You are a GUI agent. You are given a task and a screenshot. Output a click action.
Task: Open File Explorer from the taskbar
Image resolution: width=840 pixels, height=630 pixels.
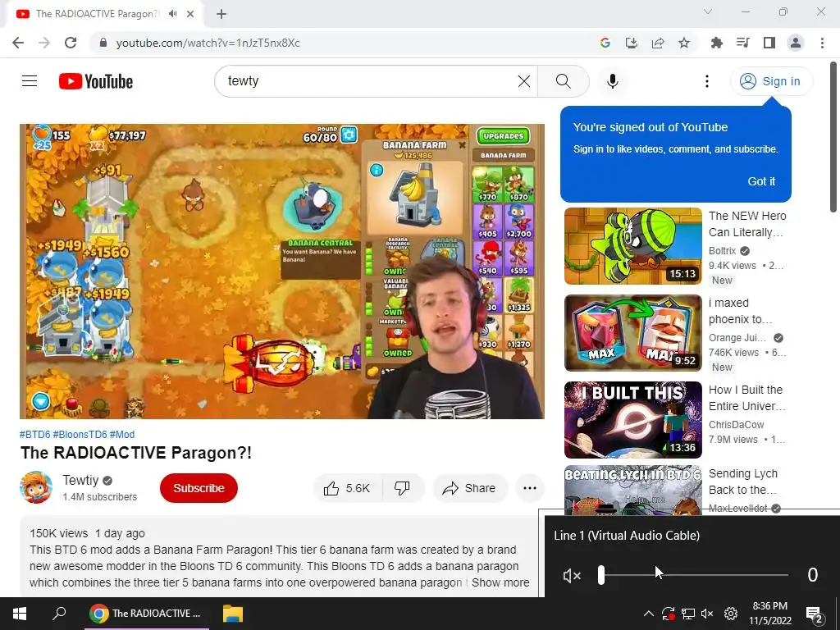coord(232,614)
